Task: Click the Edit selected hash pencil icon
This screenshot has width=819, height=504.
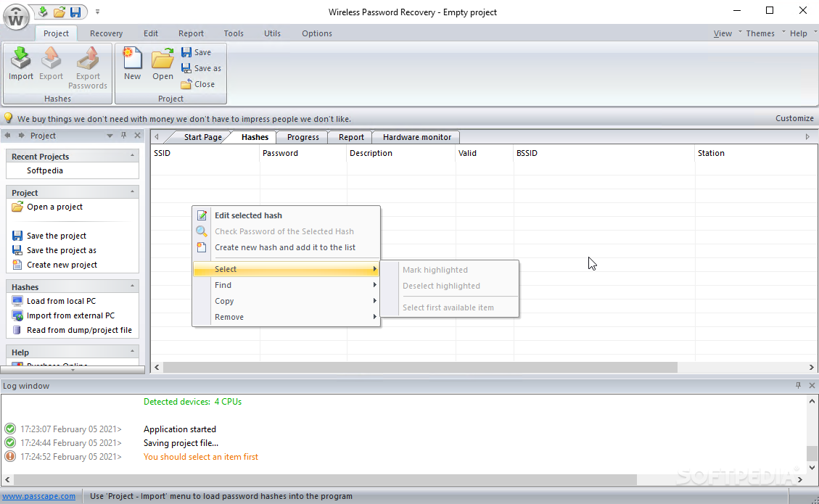Action: pos(202,215)
